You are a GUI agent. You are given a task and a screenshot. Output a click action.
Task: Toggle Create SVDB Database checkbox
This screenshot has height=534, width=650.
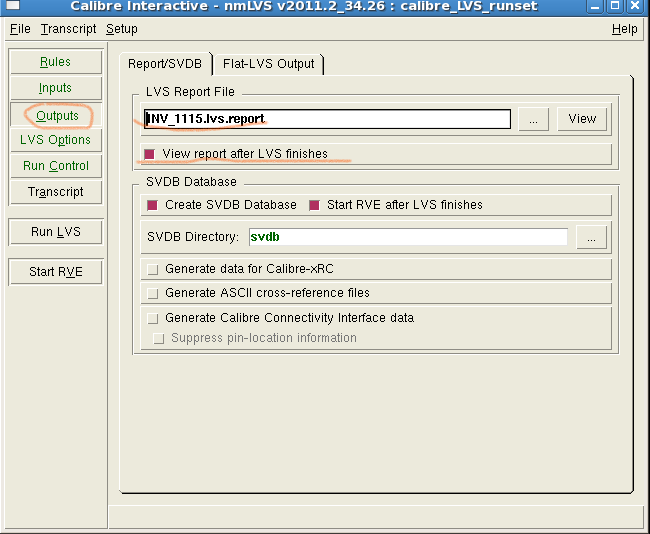(153, 205)
